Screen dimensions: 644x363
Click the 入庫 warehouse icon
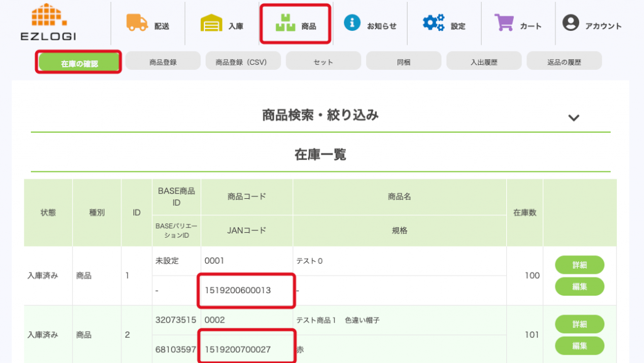(x=211, y=23)
